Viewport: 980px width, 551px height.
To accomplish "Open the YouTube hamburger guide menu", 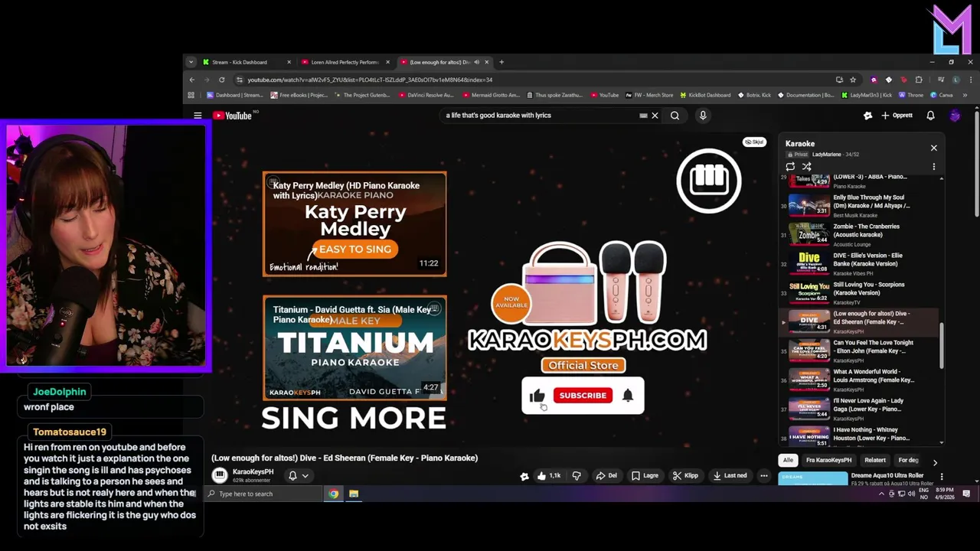I will (x=198, y=116).
